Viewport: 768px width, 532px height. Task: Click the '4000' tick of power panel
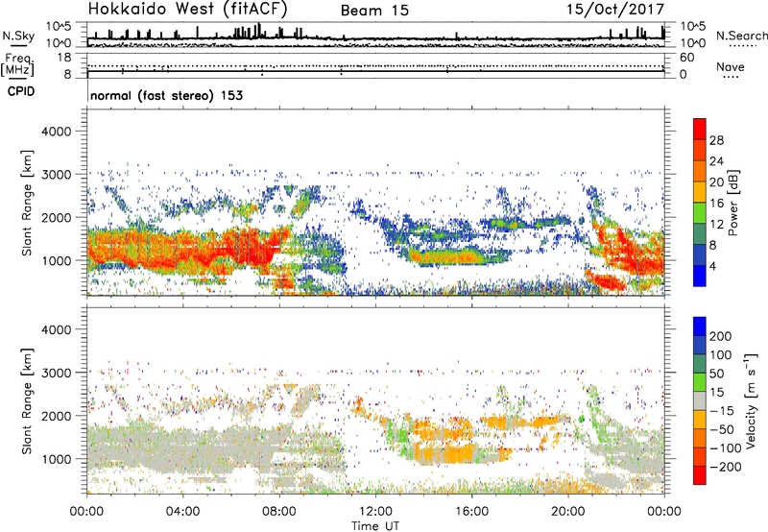pyautogui.click(x=56, y=132)
